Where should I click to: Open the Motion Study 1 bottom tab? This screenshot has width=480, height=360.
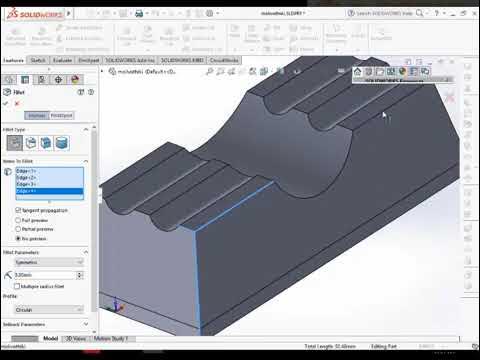point(112,338)
